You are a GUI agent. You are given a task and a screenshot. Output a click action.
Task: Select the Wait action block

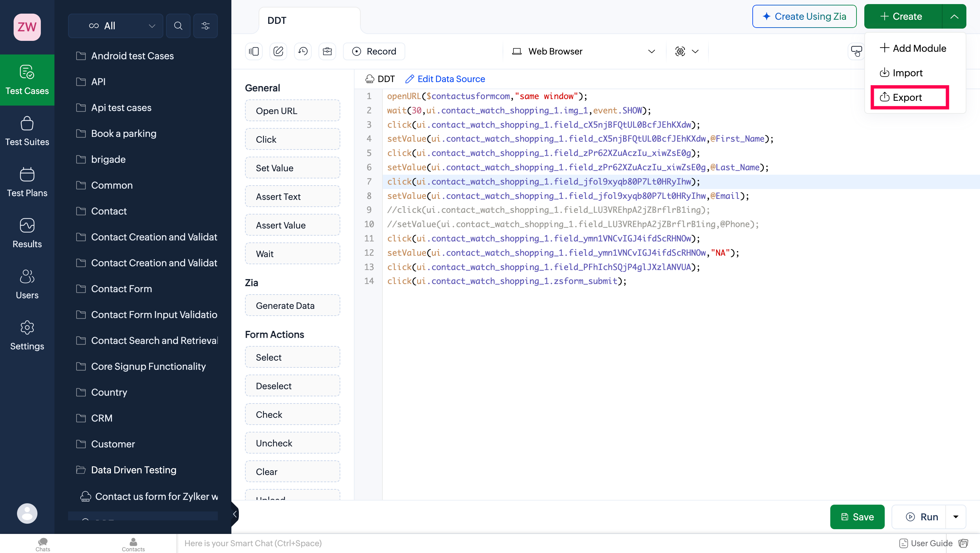point(293,253)
